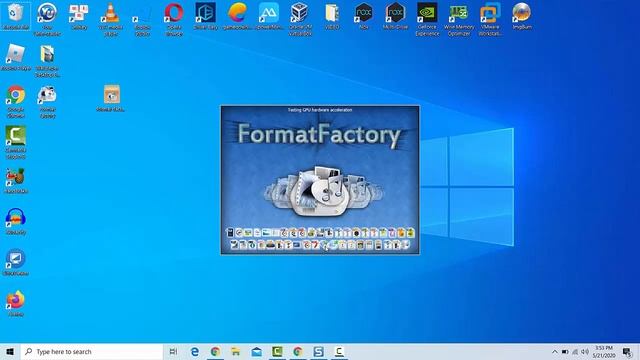This screenshot has height=360, width=640.
Task: Launch Oracle VM VirtualBox shortcut
Action: tap(300, 19)
